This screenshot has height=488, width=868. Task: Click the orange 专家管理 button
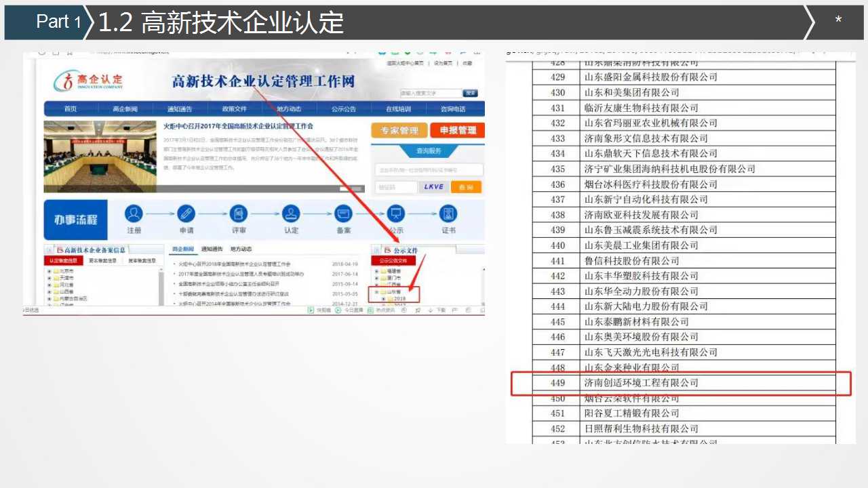pyautogui.click(x=399, y=130)
